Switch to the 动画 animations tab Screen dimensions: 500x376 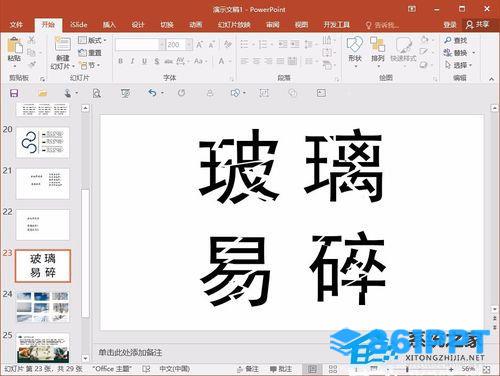pos(196,25)
